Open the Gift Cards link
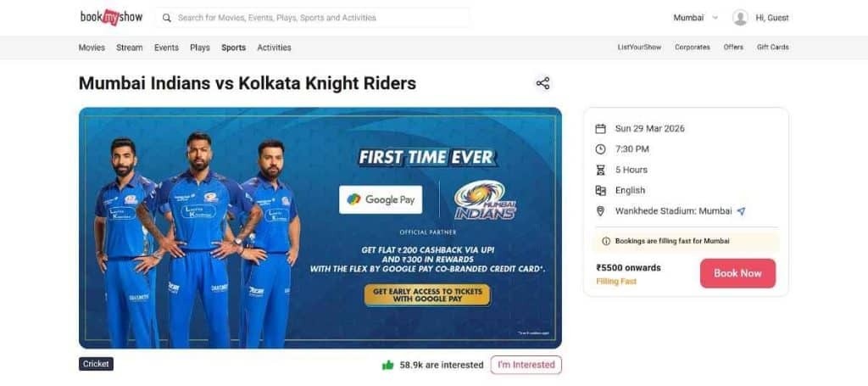 point(773,48)
